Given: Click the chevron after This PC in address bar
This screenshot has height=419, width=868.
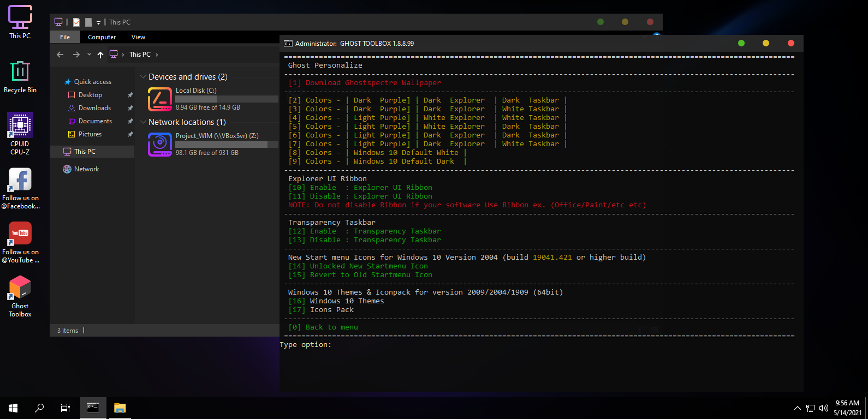Looking at the screenshot, I should click(x=157, y=55).
